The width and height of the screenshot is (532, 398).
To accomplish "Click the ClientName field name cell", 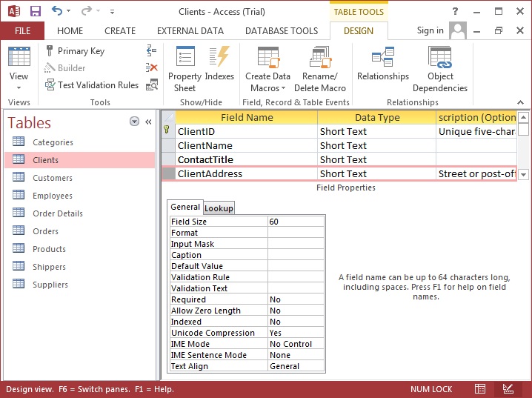I will 247,145.
